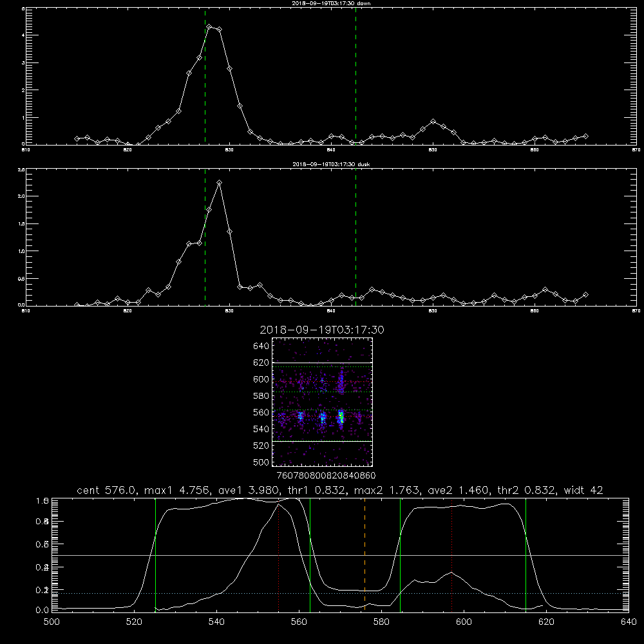Click solid green line at 615 in profile plot

click(526, 554)
